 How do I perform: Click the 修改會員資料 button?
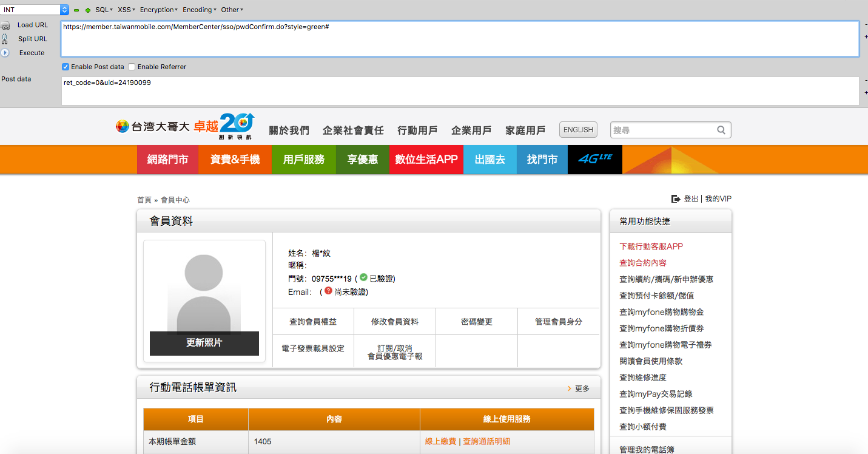coord(395,322)
